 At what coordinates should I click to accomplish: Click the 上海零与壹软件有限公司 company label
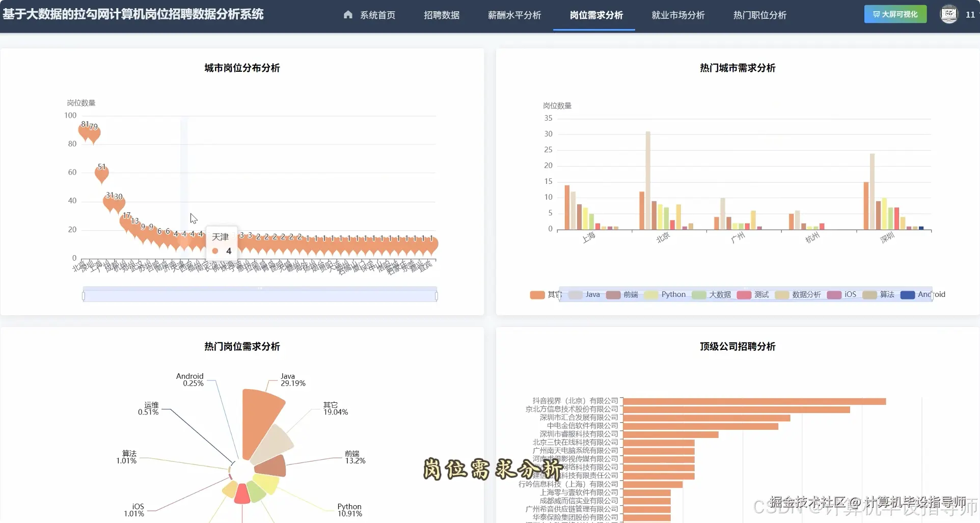point(579,493)
